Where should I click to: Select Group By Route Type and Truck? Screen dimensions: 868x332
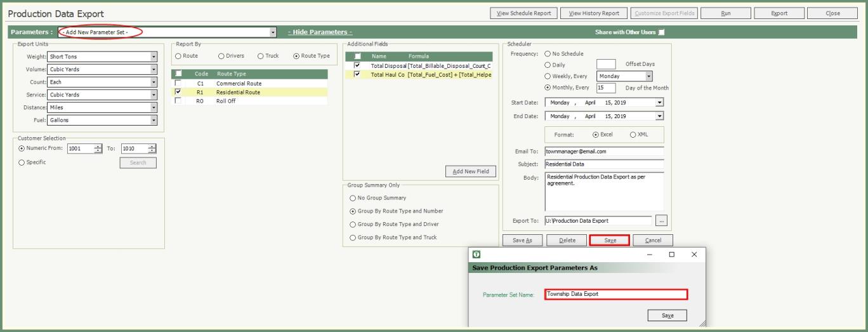(353, 237)
